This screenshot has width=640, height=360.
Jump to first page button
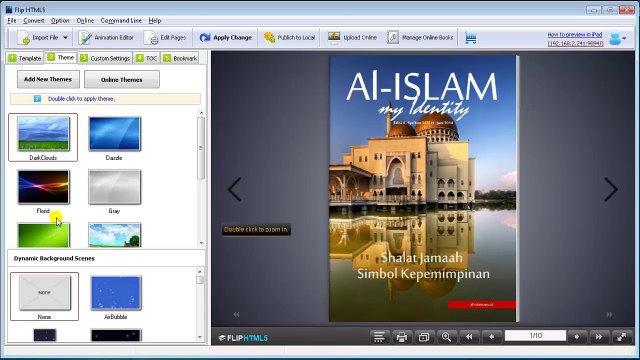coord(469,337)
